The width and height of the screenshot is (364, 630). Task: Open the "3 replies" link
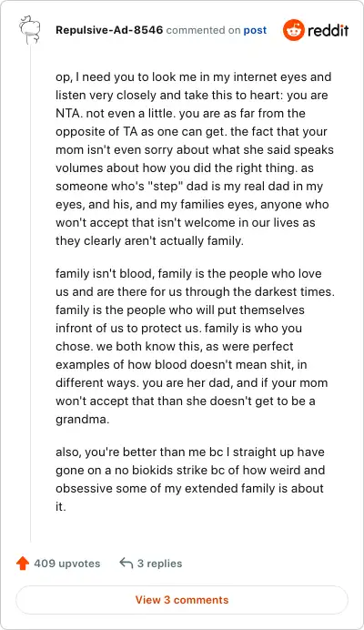tap(159, 564)
